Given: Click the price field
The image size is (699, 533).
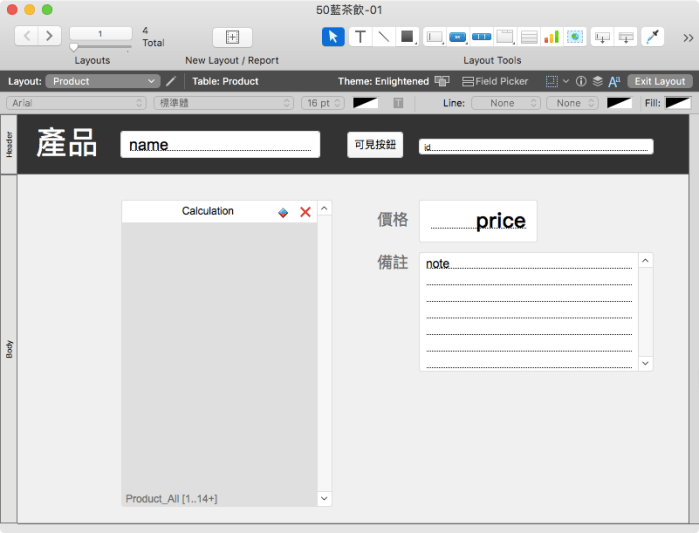Looking at the screenshot, I should (478, 221).
